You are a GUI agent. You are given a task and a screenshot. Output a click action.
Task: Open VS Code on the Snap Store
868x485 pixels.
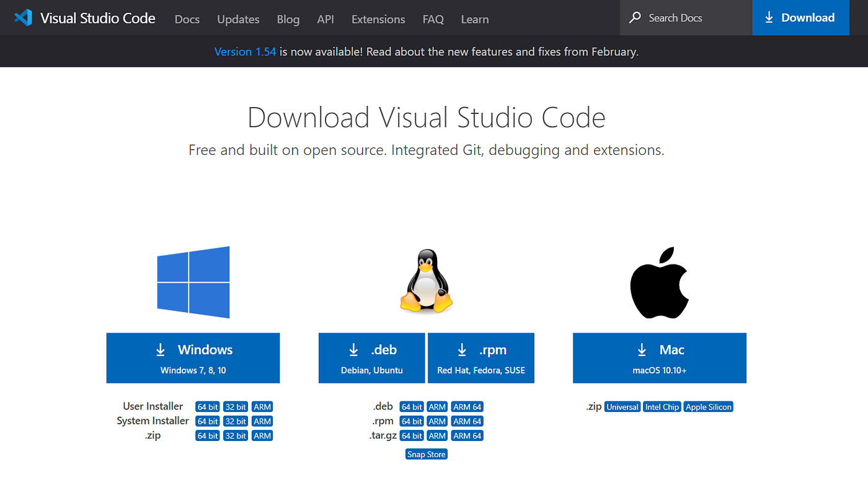[426, 453]
